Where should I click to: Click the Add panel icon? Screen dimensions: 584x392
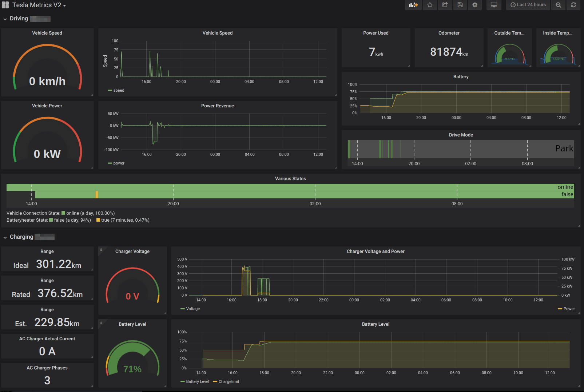pyautogui.click(x=413, y=5)
